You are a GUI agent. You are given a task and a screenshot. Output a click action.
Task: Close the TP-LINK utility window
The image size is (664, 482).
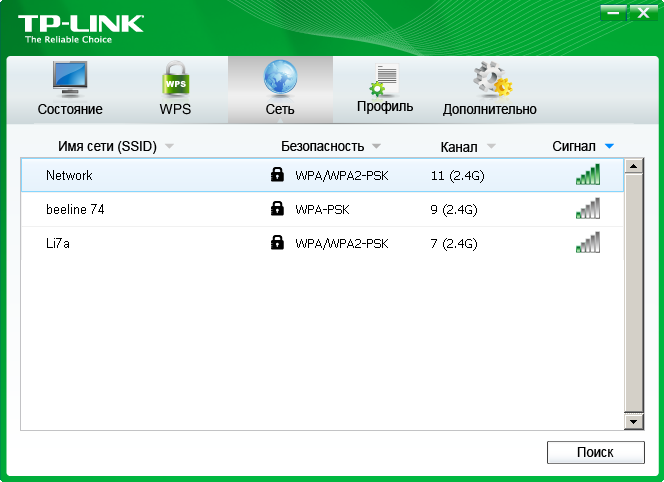(643, 13)
